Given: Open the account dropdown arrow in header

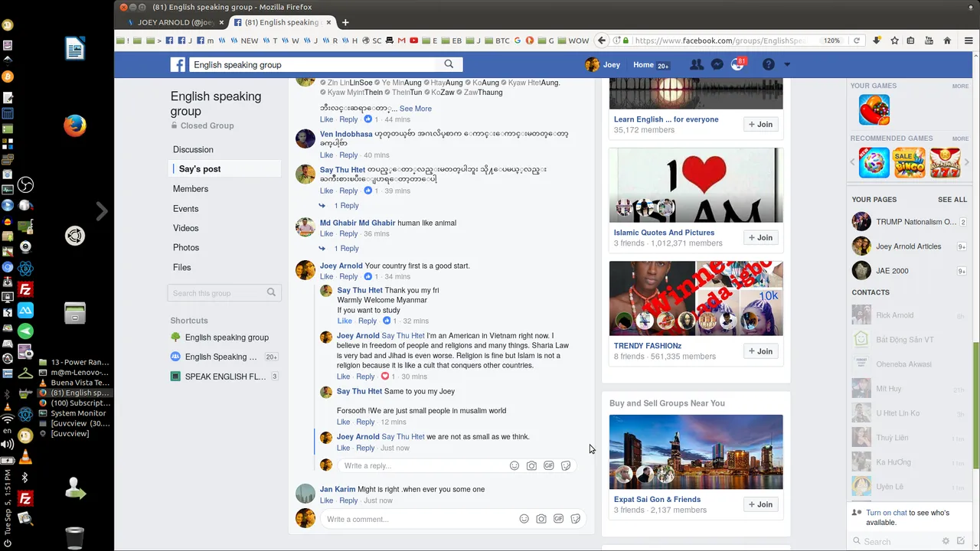Looking at the screenshot, I should pos(786,65).
